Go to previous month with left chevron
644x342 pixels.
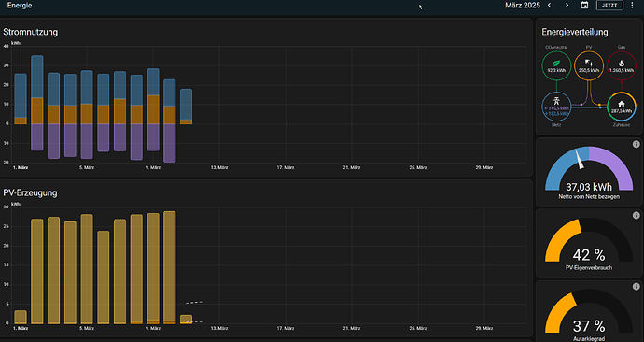550,5
